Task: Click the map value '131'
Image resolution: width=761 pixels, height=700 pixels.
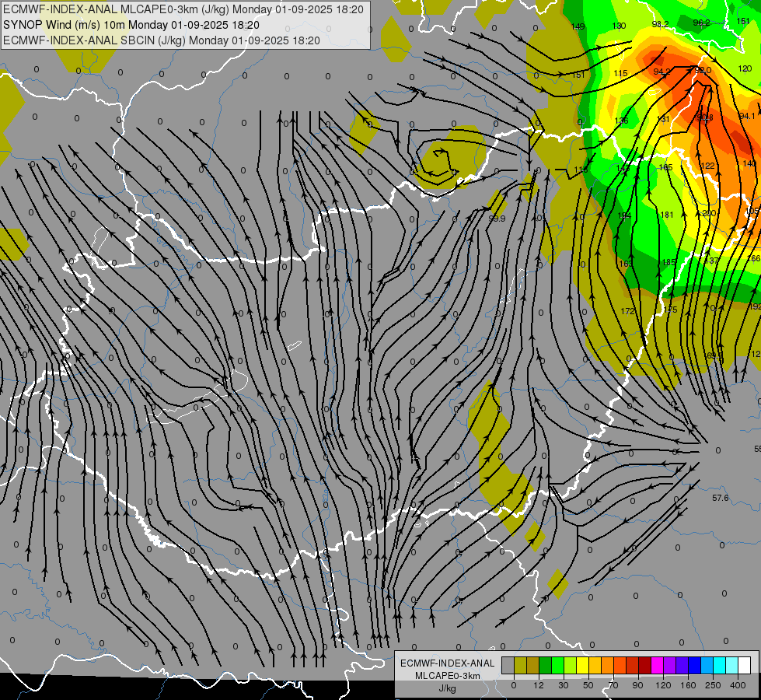Action: click(663, 119)
